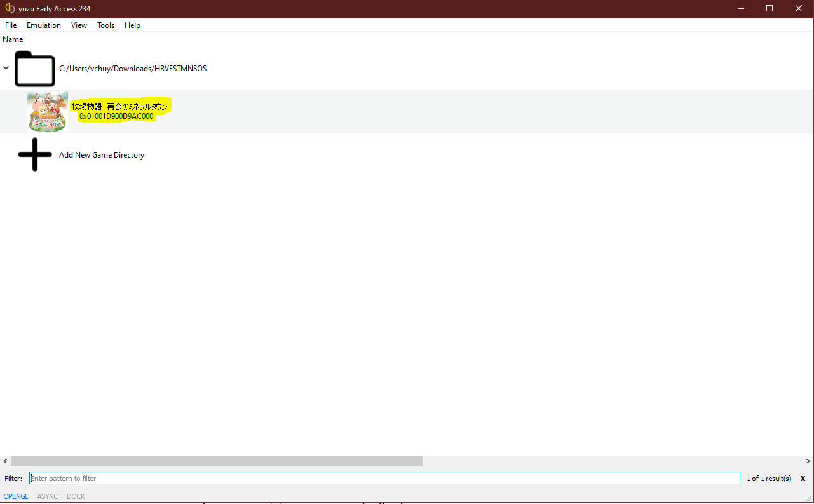Maximize the yuzu window
Screen dimensions: 814x504
770,9
